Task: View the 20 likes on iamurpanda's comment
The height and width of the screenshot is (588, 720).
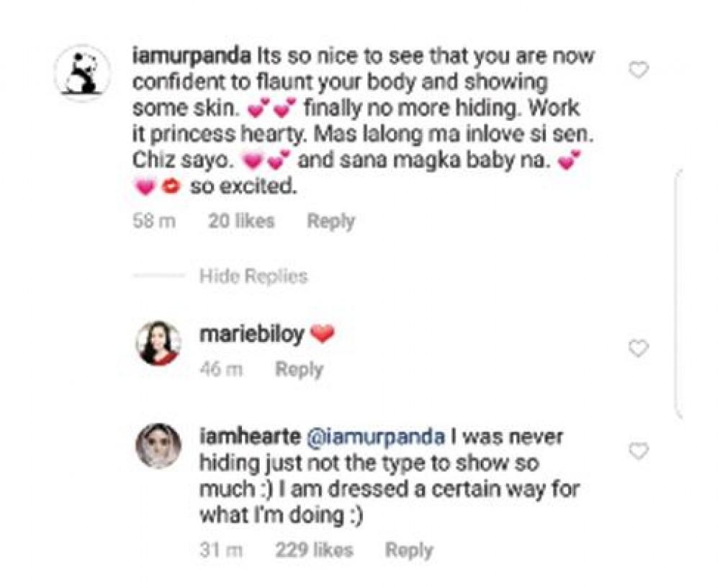Action: [x=241, y=222]
